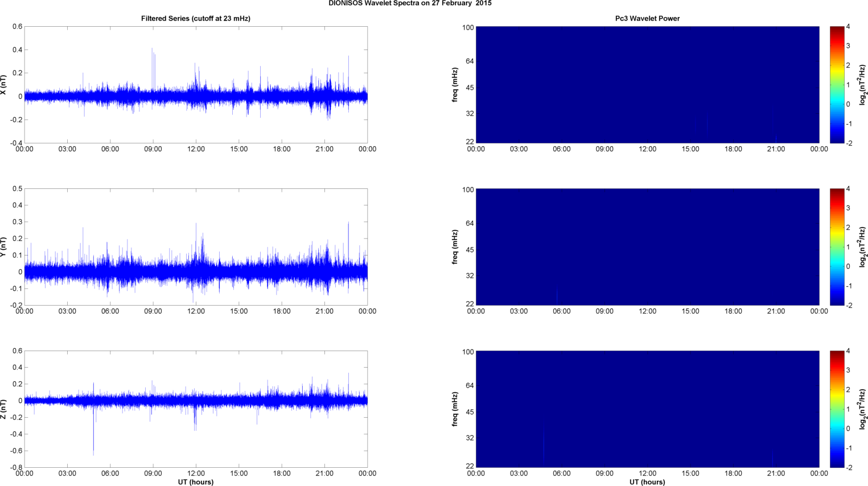Select the 'Pc3 Wavelet Power' heading
The width and height of the screenshot is (868, 486).
[x=647, y=19]
